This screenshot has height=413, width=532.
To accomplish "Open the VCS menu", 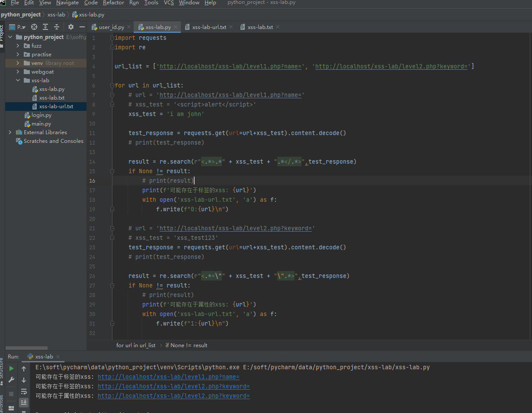I will [x=169, y=3].
